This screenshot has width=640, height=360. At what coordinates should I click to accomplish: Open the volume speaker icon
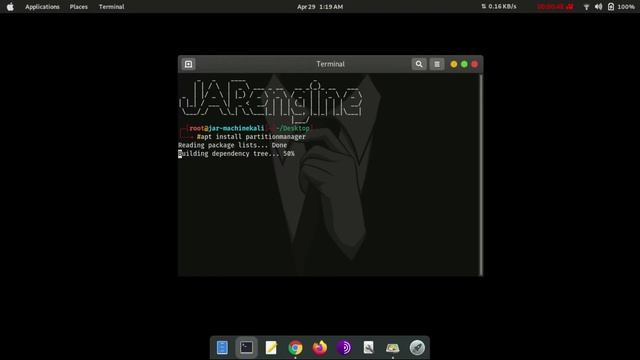(598, 7)
